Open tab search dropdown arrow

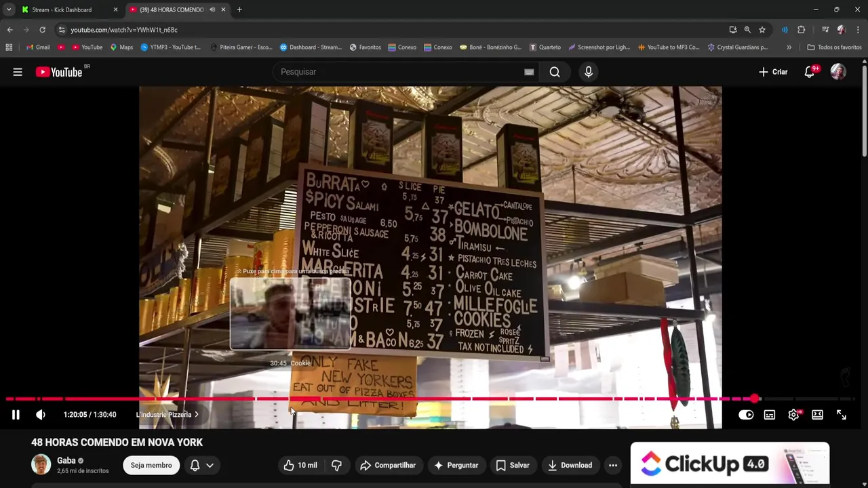coord(8,9)
